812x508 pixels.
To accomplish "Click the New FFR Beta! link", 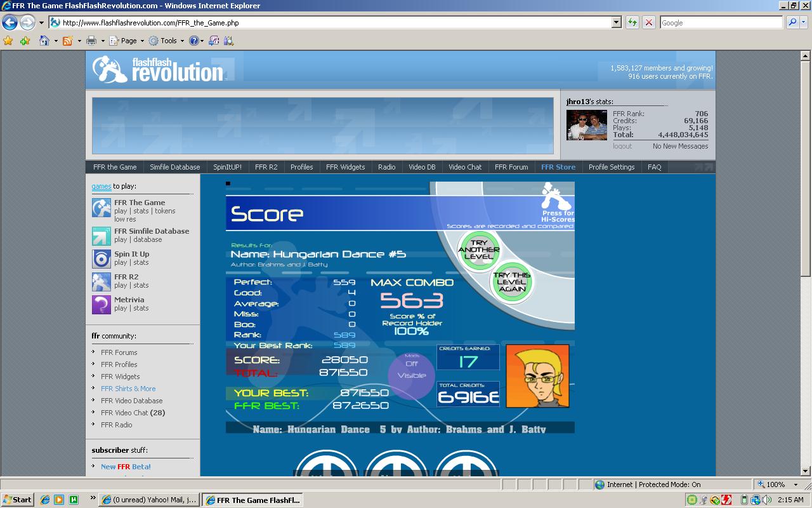I will click(x=126, y=467).
